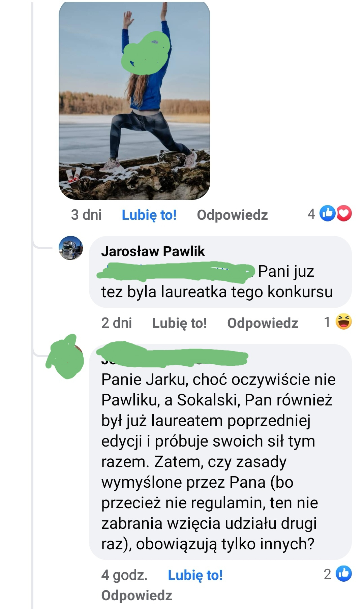Screen dimensions: 364x609
Task: Open the blue thumbs-up reaction on the photo comment
Action: pyautogui.click(x=327, y=213)
